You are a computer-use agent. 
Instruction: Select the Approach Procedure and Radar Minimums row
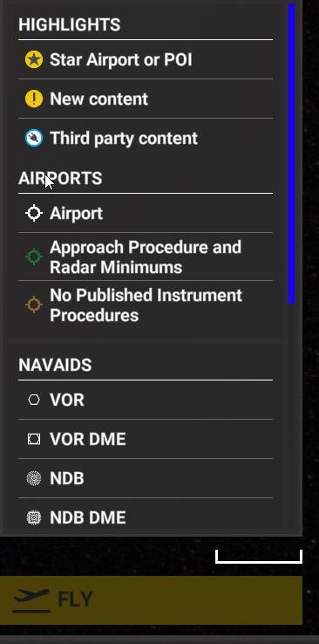146,257
